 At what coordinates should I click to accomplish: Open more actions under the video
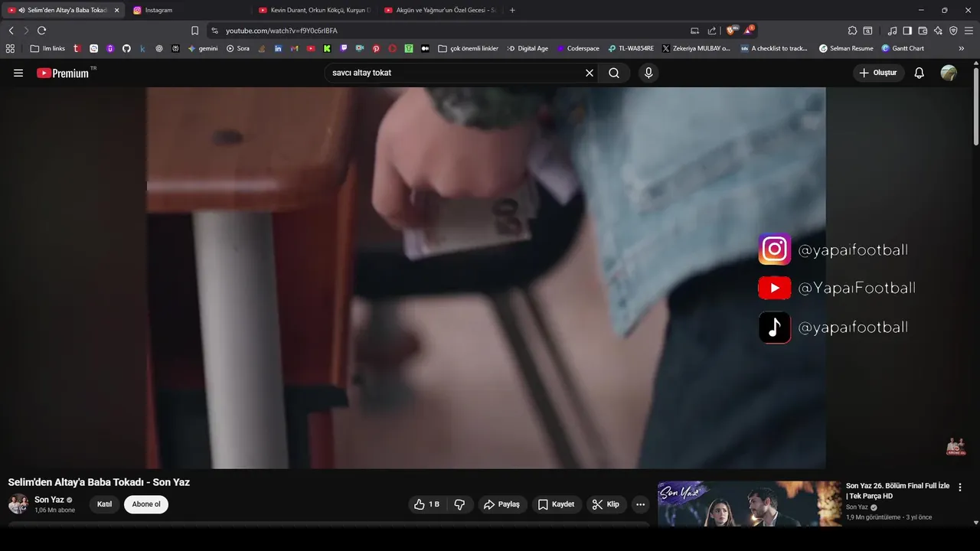[x=641, y=504]
